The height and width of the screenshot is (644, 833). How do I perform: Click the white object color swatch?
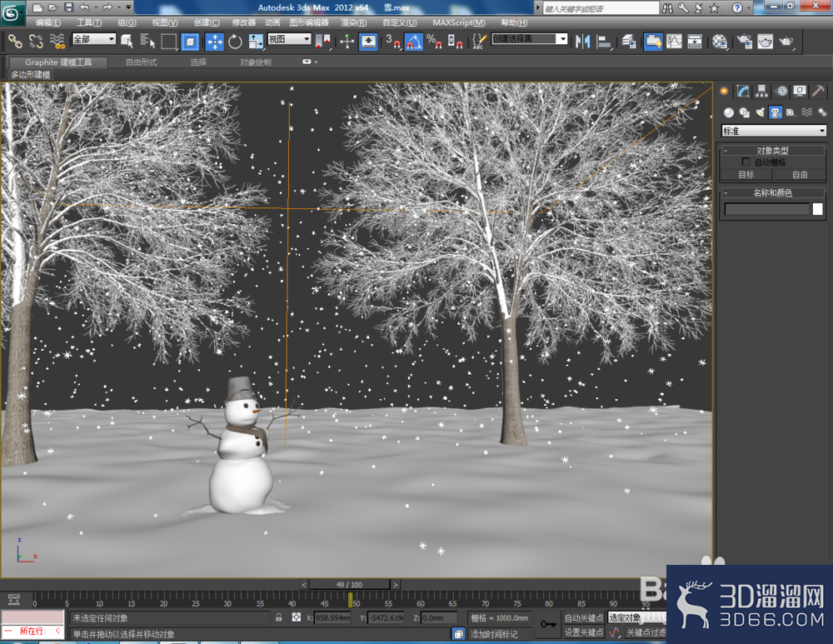pos(818,209)
